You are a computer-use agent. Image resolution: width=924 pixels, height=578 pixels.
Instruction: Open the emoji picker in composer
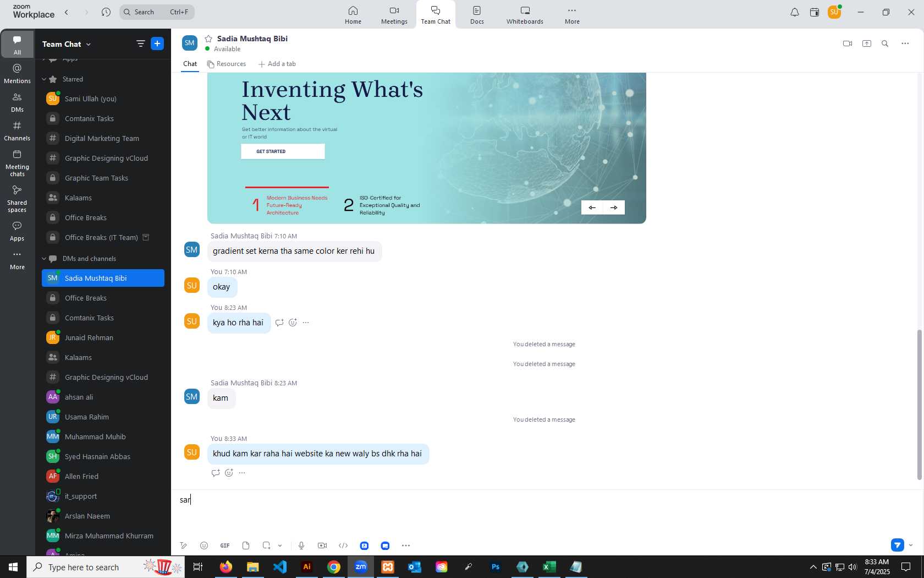[x=204, y=546]
